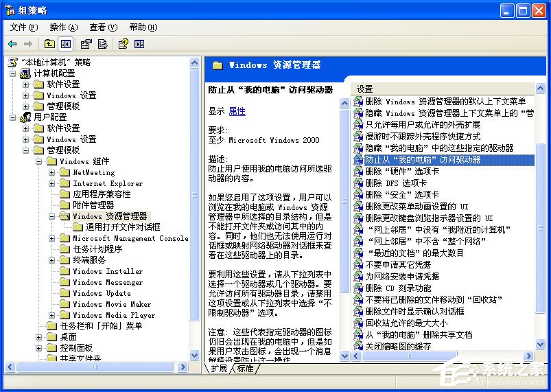
Task: Click the policy icon beside 不要申请其它凭据
Action: click(x=358, y=264)
